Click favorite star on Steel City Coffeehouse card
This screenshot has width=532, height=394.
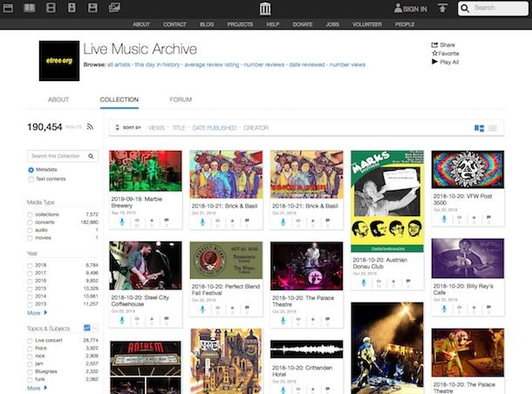152,319
